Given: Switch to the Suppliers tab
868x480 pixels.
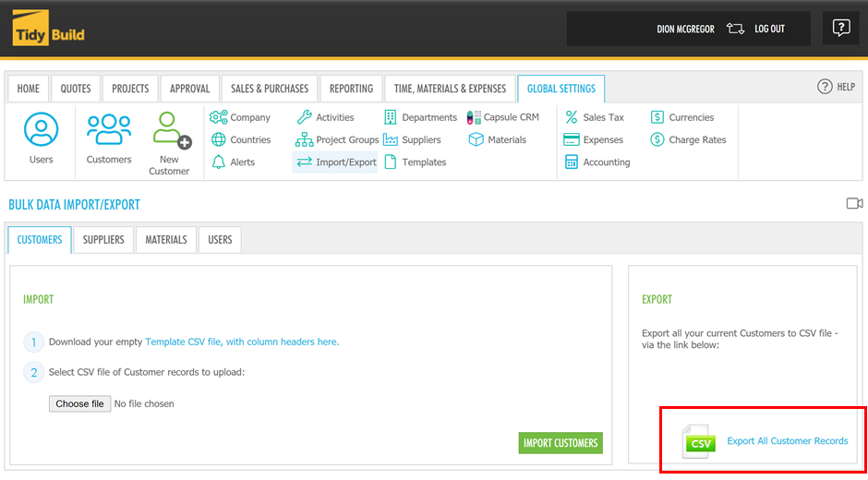Looking at the screenshot, I should click(103, 240).
